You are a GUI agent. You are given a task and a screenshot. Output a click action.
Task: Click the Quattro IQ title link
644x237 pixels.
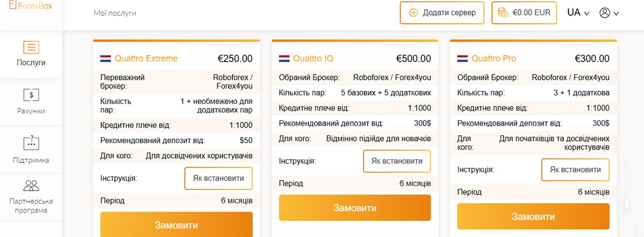click(313, 58)
